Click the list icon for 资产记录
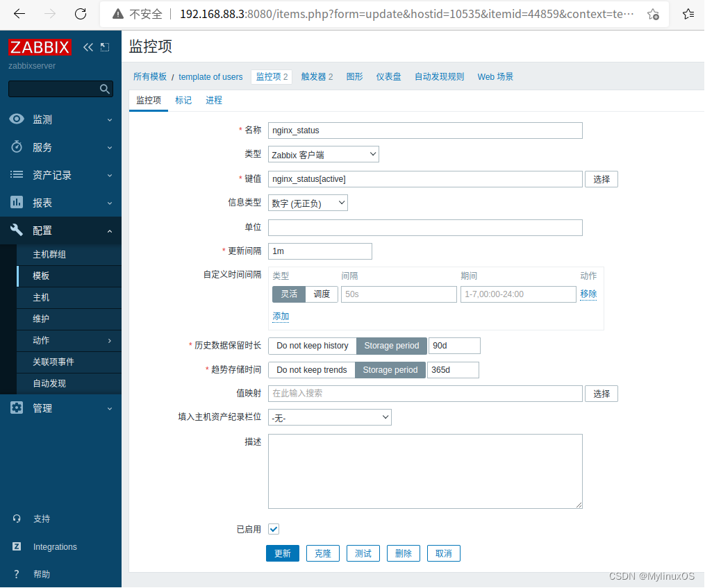Screen dimensions: 705x588 (17, 174)
